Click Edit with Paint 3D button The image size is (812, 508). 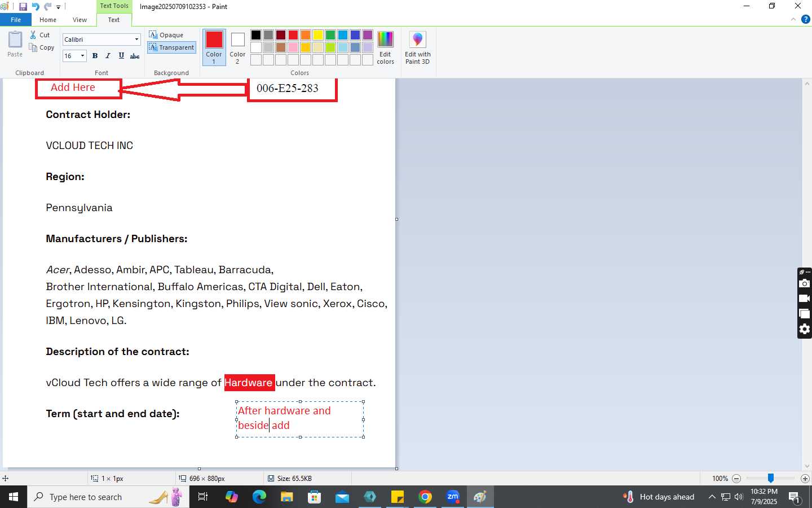(x=417, y=47)
